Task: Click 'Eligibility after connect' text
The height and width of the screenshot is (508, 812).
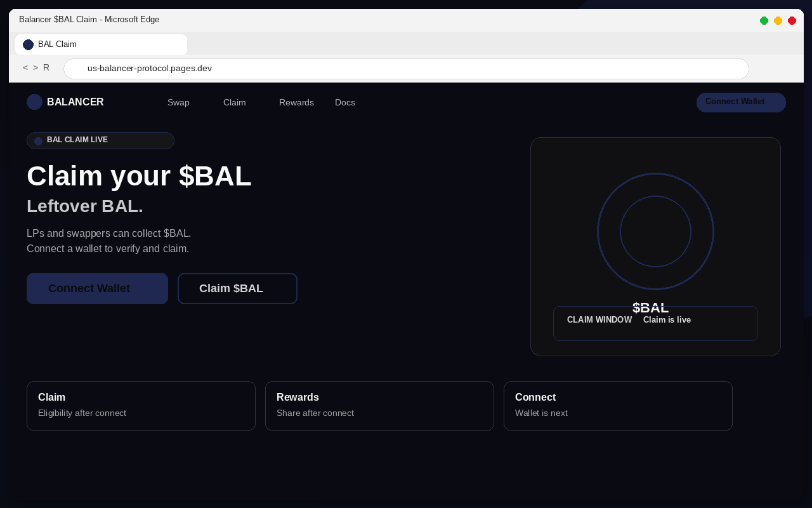Action: (x=82, y=413)
